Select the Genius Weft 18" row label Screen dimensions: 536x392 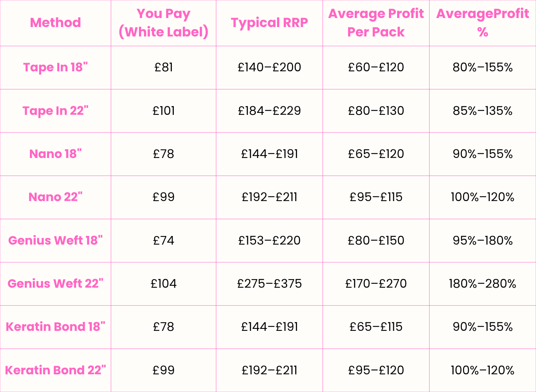click(x=55, y=240)
